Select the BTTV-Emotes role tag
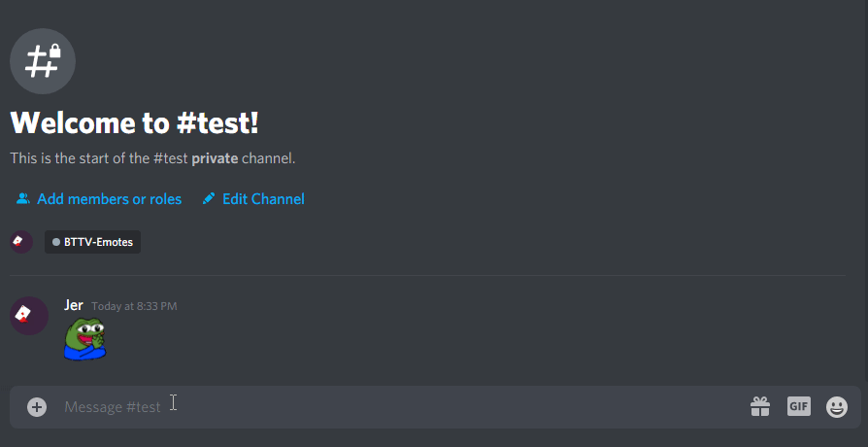 [93, 242]
